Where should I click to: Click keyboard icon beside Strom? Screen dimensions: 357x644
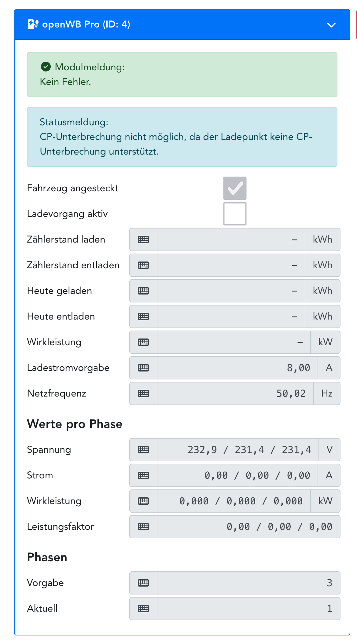[x=143, y=475]
